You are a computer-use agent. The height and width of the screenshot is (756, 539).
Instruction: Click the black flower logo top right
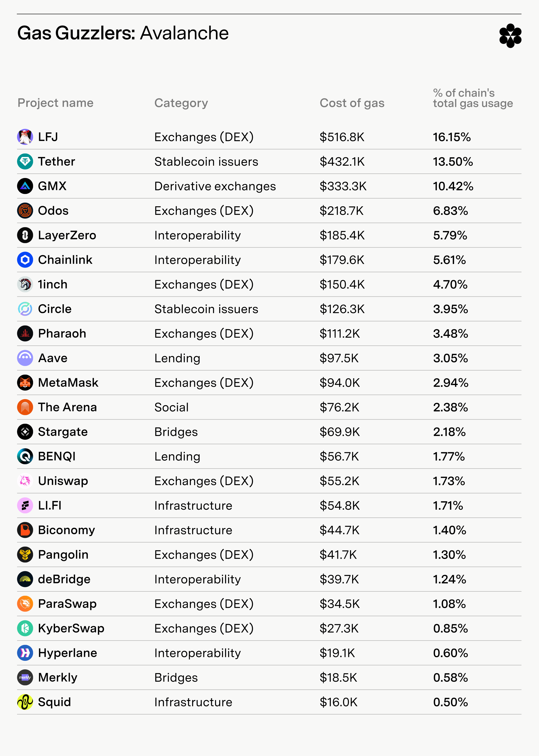click(510, 36)
